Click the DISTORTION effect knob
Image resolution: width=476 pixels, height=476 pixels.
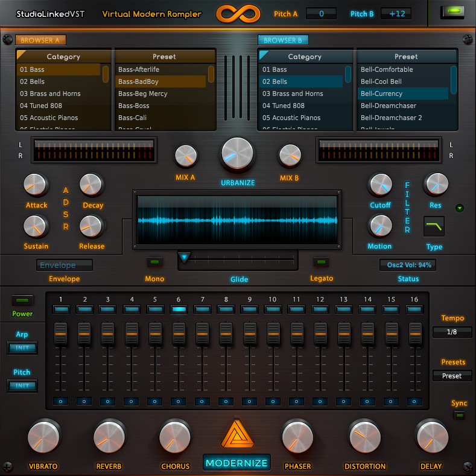pos(365,437)
